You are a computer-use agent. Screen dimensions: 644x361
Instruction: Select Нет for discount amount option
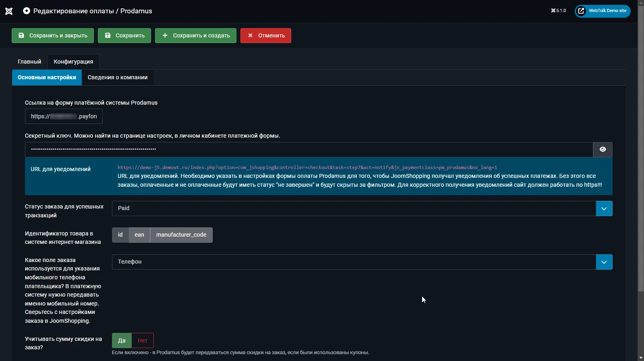point(143,340)
